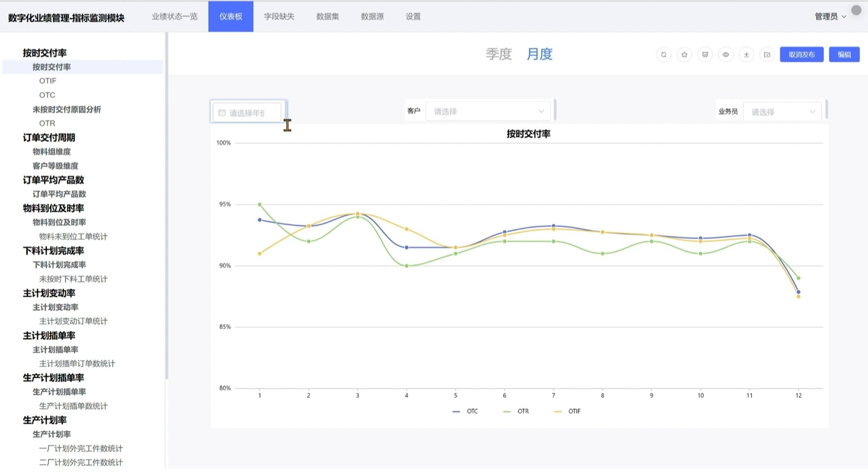
Task: Open presentation mode icon
Action: click(705, 55)
